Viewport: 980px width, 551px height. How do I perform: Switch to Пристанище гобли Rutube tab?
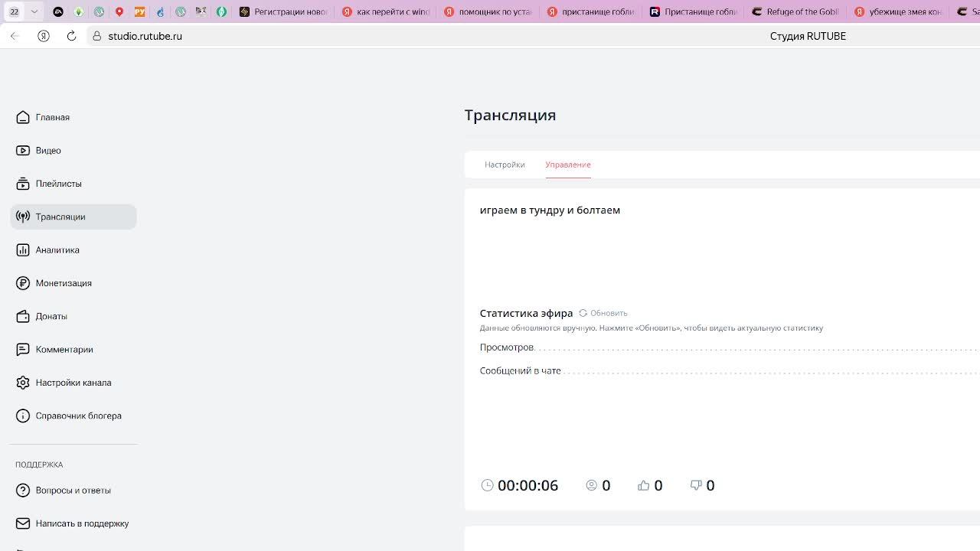[x=693, y=11]
